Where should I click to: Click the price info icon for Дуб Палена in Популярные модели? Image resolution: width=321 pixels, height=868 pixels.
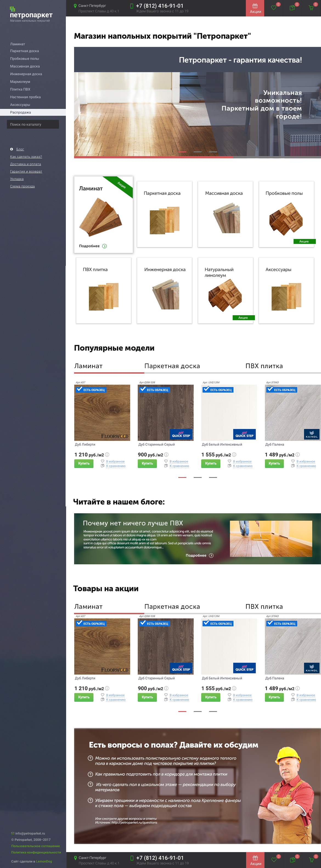coord(298,455)
